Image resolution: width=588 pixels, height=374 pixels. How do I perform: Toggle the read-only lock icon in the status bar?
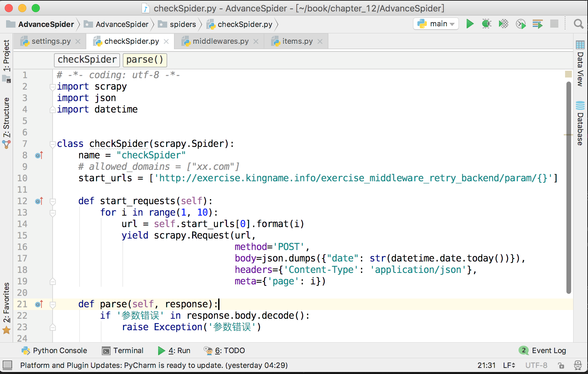561,365
